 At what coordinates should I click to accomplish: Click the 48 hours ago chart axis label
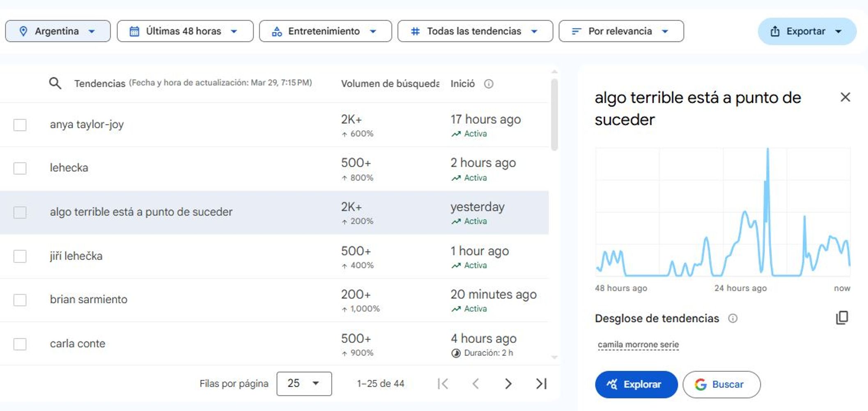click(621, 288)
